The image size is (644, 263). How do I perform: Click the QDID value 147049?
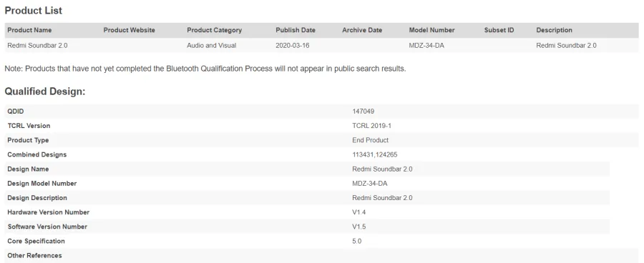(x=363, y=111)
